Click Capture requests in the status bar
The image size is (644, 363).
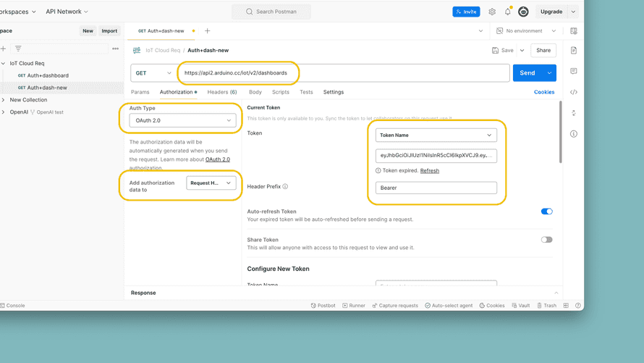[395, 306]
